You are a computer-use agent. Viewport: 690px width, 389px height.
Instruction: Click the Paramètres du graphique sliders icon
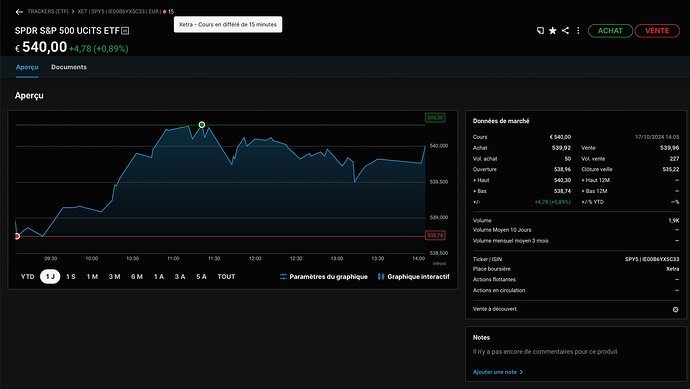(x=283, y=277)
